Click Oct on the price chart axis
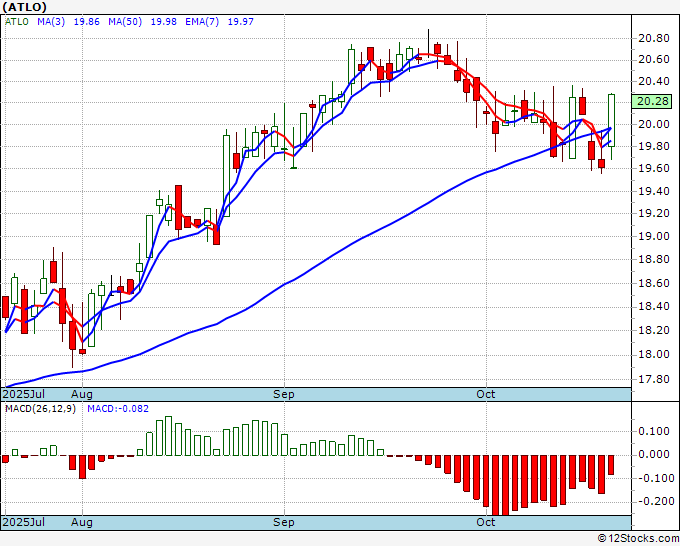Viewport: 680px width, 546px height. pos(486,394)
